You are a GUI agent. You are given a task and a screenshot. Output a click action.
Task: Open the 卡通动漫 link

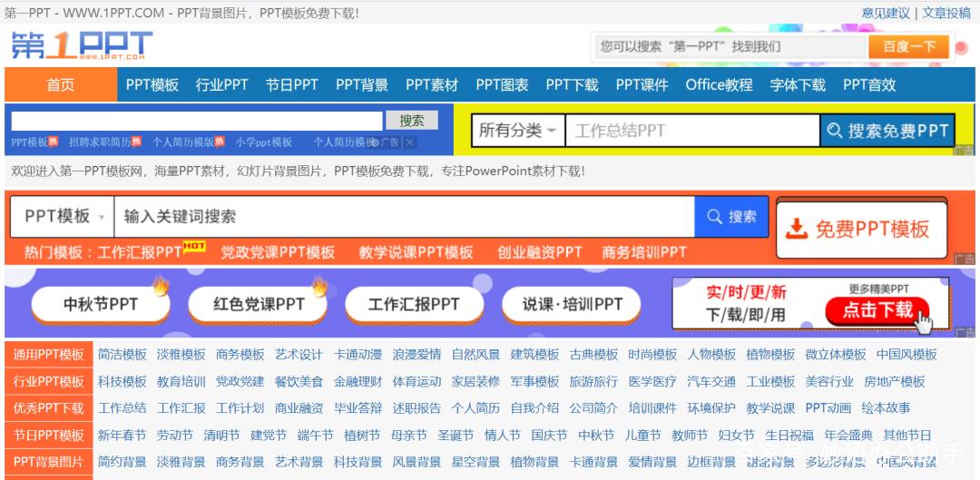pos(358,355)
